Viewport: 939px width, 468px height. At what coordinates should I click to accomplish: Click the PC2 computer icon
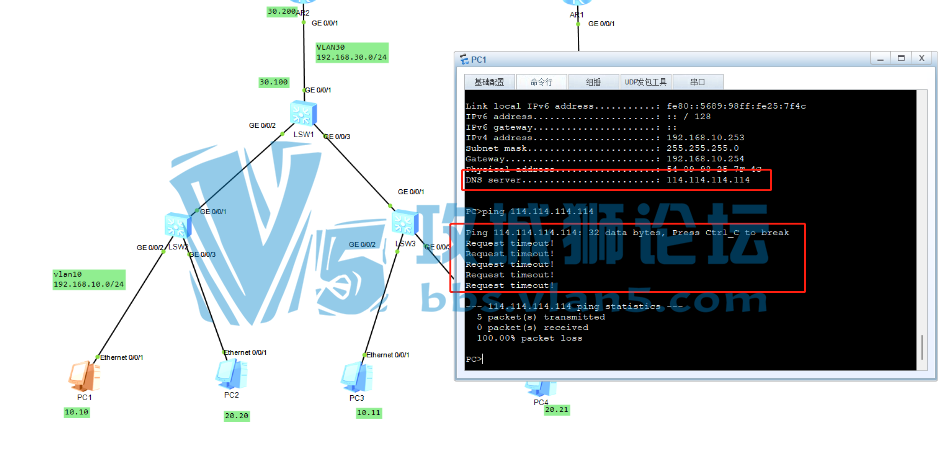232,374
